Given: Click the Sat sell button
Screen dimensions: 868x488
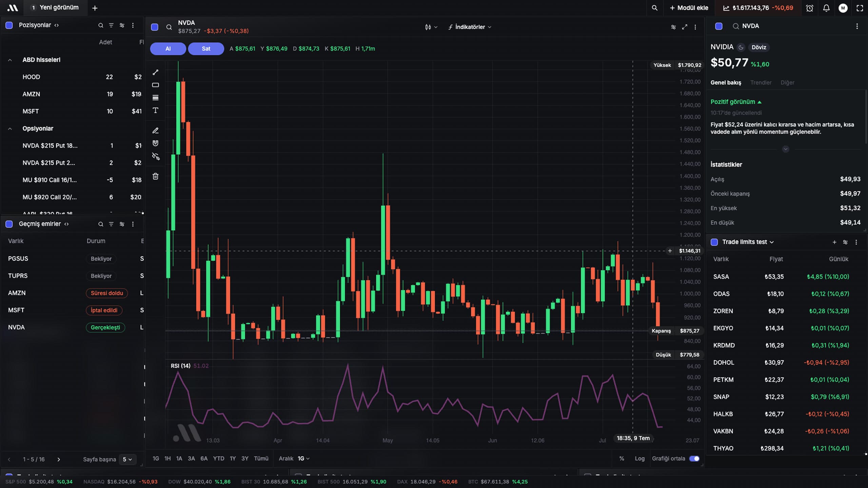Looking at the screenshot, I should (x=206, y=49).
